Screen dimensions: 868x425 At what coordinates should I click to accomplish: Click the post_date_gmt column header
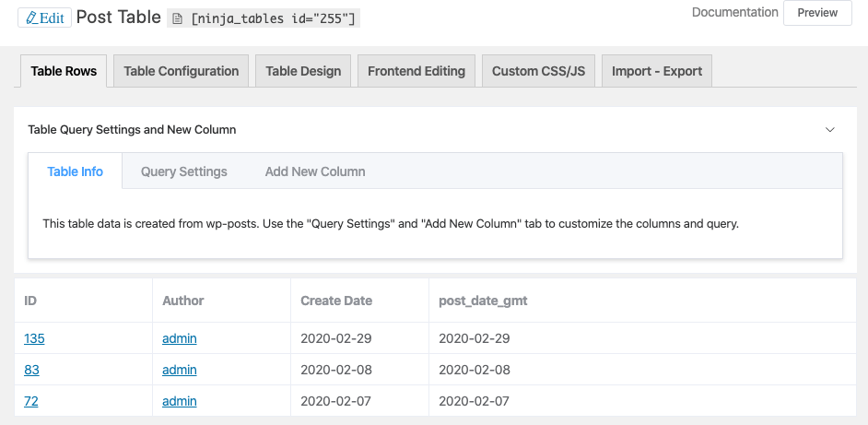[x=483, y=301]
